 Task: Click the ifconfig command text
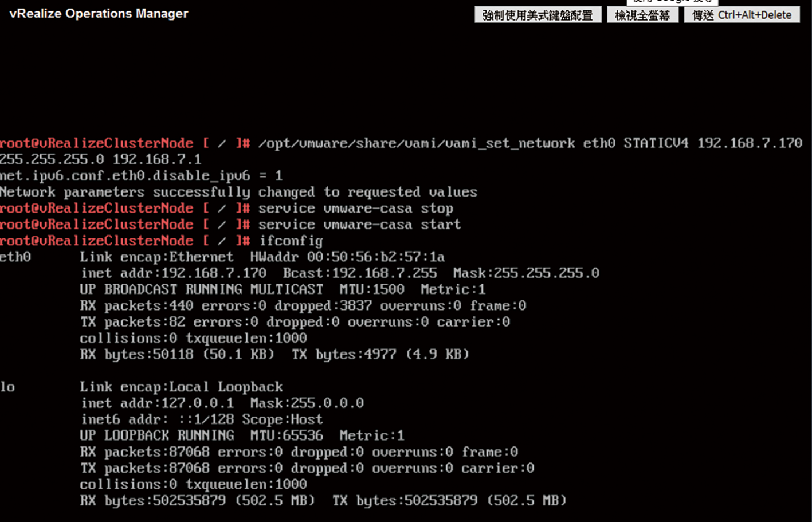click(291, 241)
